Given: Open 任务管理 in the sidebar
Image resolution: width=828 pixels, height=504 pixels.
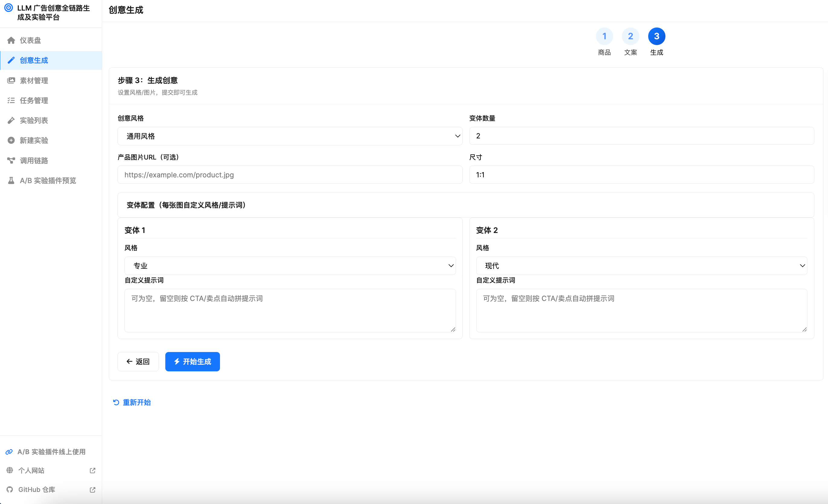Looking at the screenshot, I should pyautogui.click(x=51, y=100).
